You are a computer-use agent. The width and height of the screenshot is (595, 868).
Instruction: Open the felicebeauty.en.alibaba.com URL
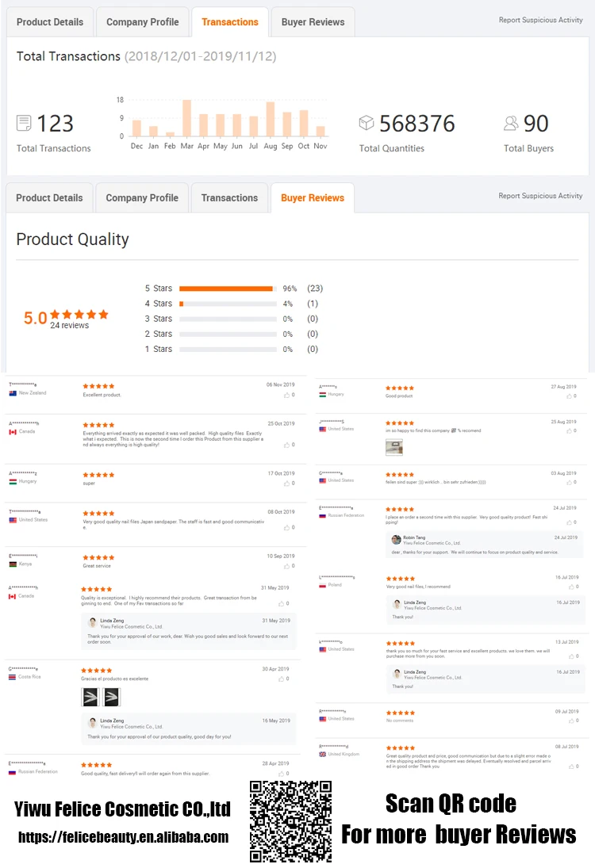pos(123,837)
